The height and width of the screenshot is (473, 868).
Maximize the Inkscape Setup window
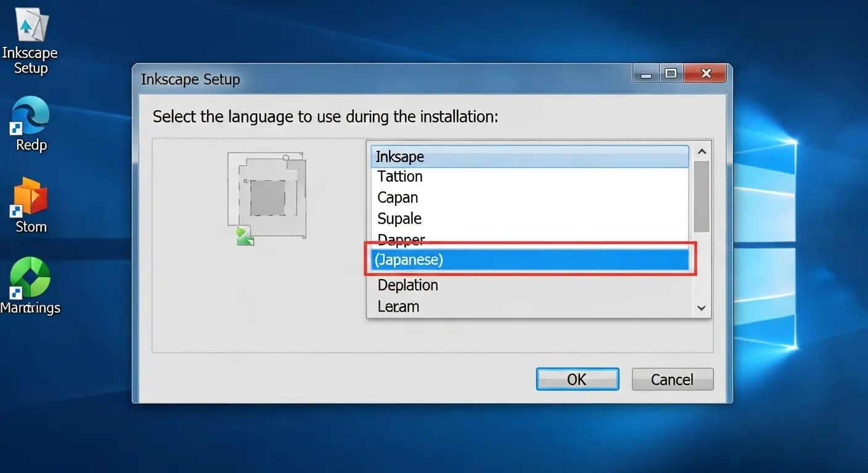(671, 74)
